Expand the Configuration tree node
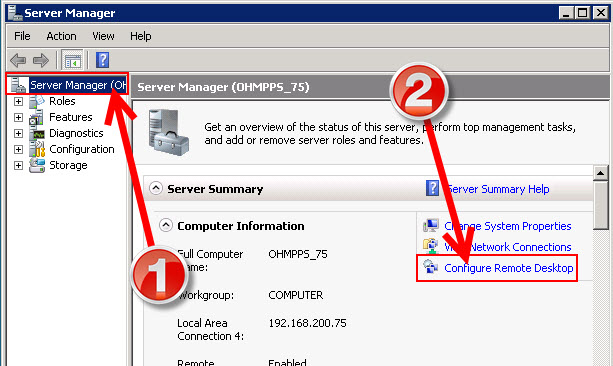 click(18, 150)
